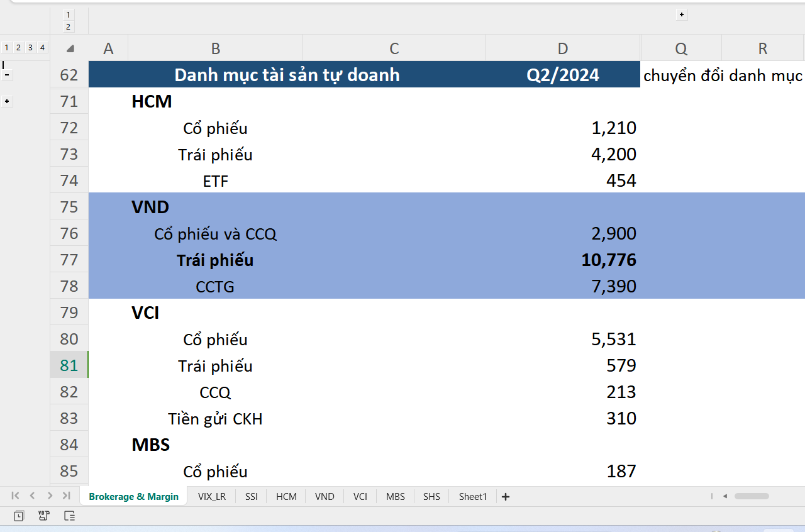
Task: Select row 62 header
Action: (x=69, y=75)
